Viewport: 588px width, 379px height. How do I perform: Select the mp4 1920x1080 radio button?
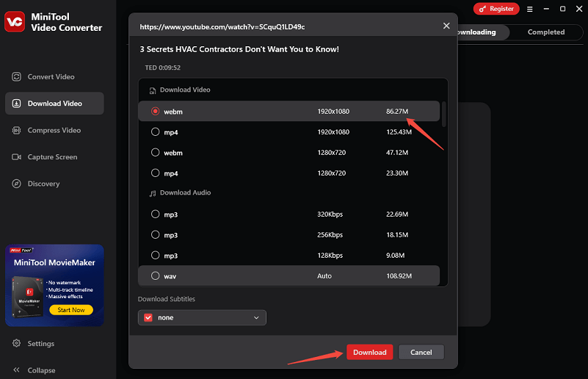tap(155, 131)
